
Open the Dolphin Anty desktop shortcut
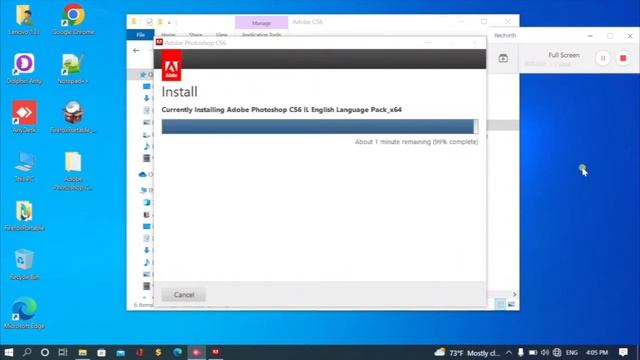24,69
